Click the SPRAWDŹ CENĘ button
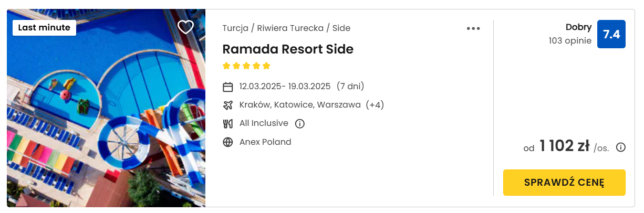 coord(564,183)
